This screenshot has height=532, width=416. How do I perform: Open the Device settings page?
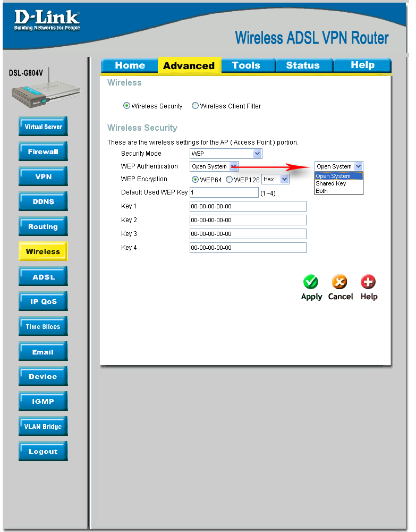43,376
